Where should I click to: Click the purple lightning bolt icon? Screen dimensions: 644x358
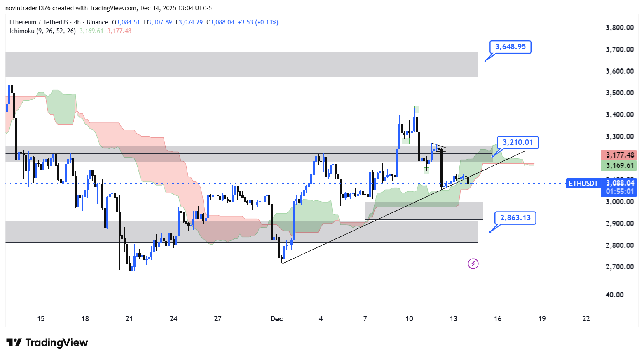[473, 264]
